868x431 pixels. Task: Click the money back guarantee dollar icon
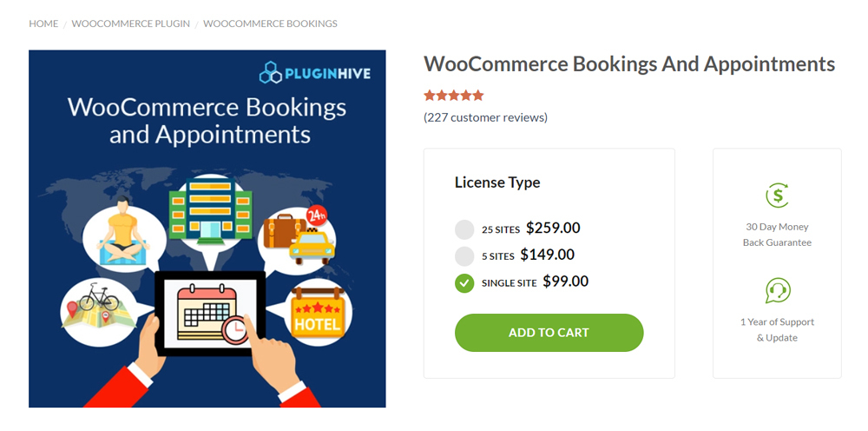point(777,196)
